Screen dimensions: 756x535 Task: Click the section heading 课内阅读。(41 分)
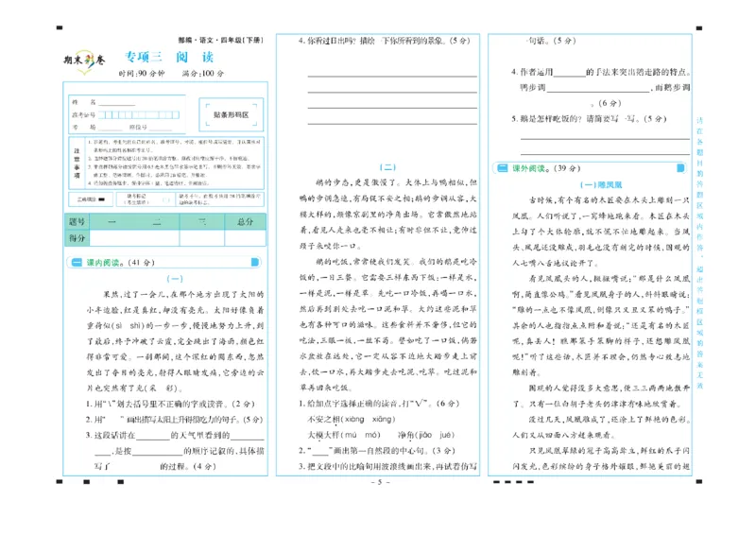(x=120, y=263)
